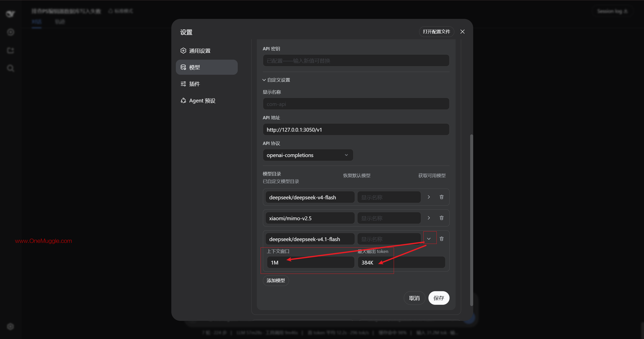Delete the deepseek-v4-flash model

441,197
